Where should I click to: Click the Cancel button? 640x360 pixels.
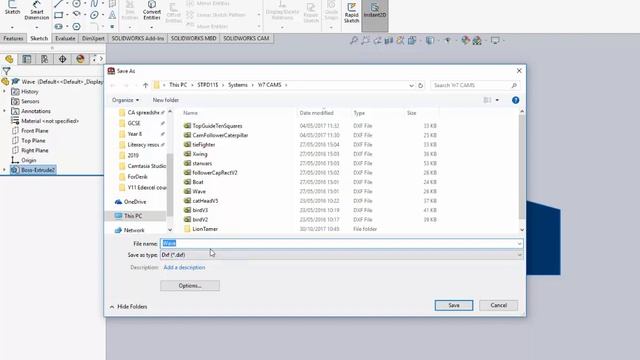498,305
